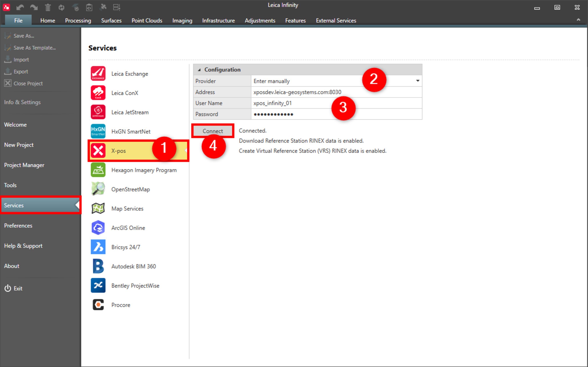588x367 pixels.
Task: Collapse the ribbon with top-right chevron
Action: (x=578, y=20)
